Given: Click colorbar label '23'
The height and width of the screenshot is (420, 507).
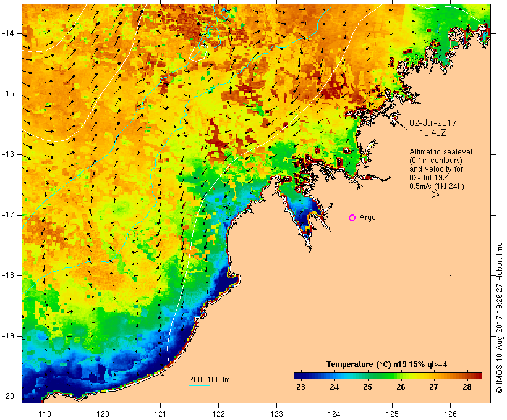Looking at the screenshot, I should (300, 387).
